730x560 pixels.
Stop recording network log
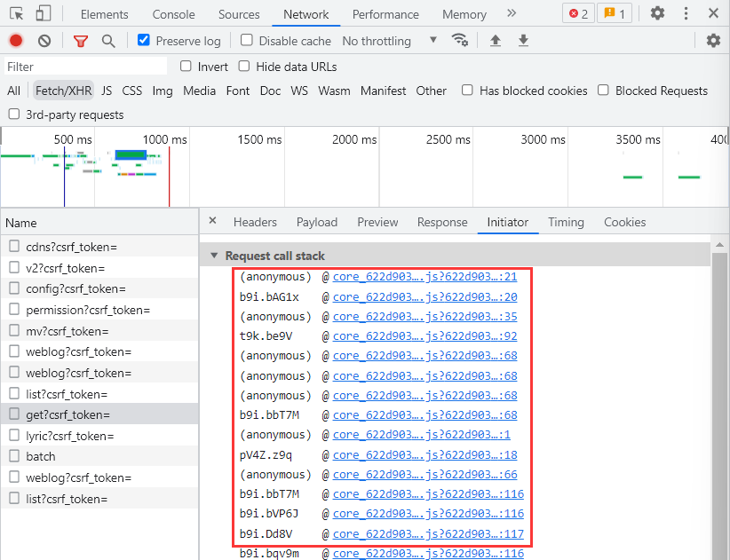coord(16,41)
